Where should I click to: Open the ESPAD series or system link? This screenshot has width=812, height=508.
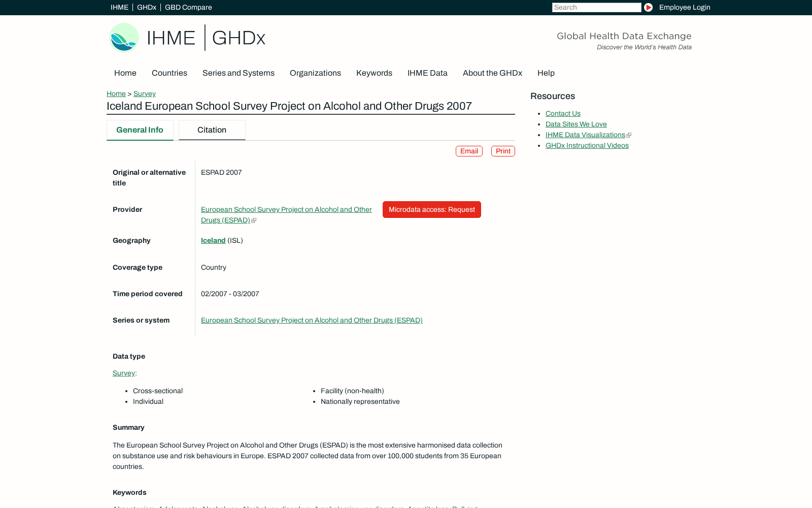(x=312, y=321)
